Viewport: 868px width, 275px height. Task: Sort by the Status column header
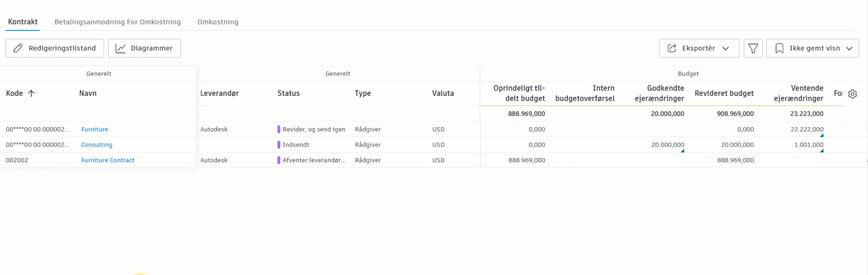pos(289,94)
